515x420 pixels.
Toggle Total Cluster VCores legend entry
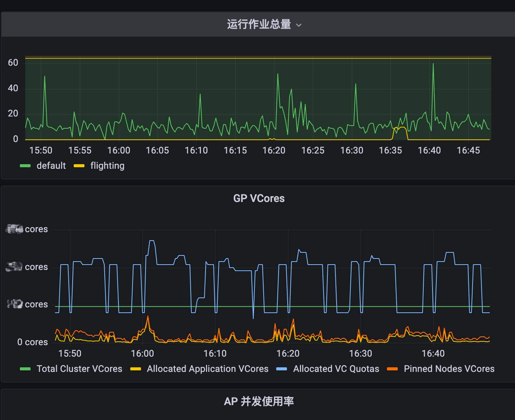pyautogui.click(x=79, y=369)
